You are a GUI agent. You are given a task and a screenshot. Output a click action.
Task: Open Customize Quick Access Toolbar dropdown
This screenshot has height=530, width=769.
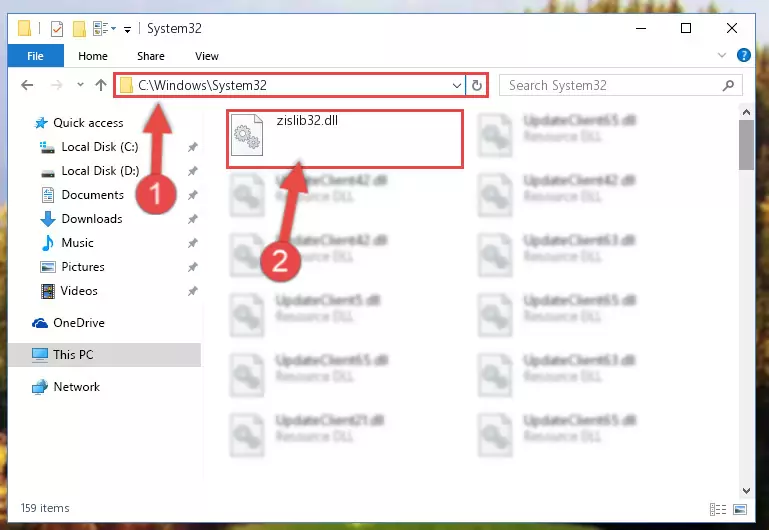click(x=128, y=30)
